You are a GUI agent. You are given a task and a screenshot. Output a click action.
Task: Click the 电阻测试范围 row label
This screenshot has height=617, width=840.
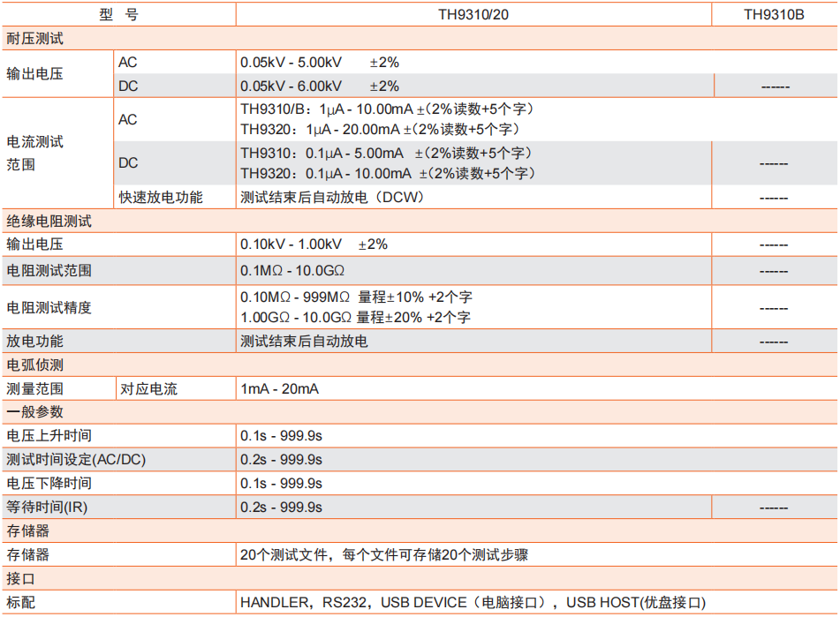49,270
